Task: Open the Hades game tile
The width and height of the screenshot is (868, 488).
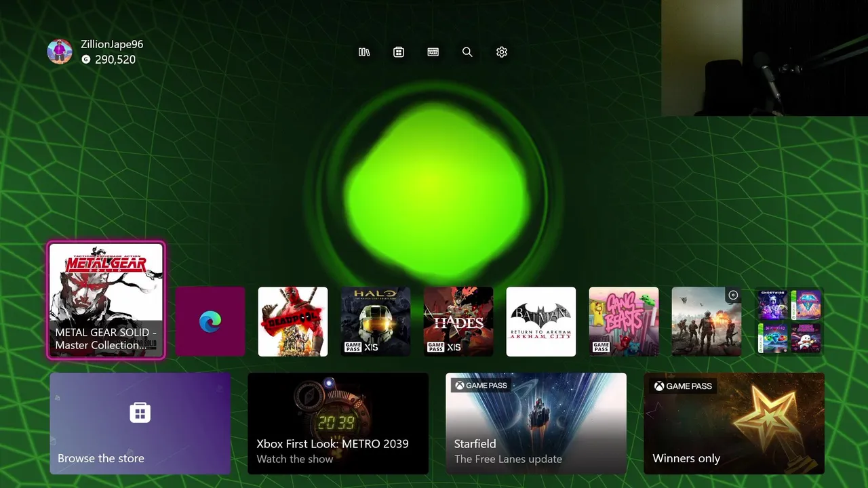Action: click(458, 321)
